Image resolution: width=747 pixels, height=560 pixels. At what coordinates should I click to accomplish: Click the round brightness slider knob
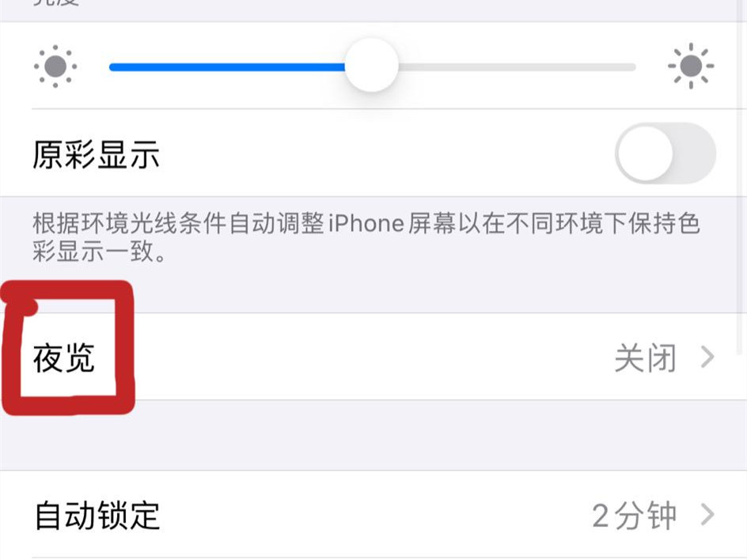[372, 66]
